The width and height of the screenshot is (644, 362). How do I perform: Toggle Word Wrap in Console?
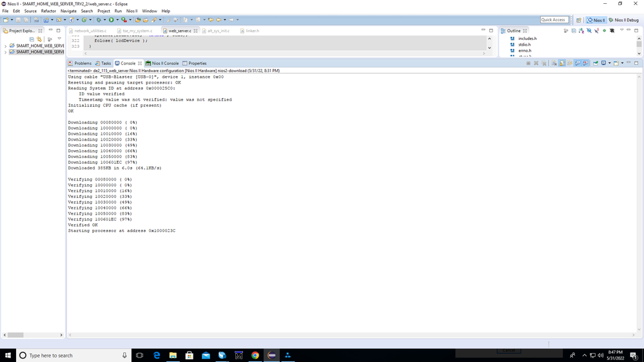point(570,63)
